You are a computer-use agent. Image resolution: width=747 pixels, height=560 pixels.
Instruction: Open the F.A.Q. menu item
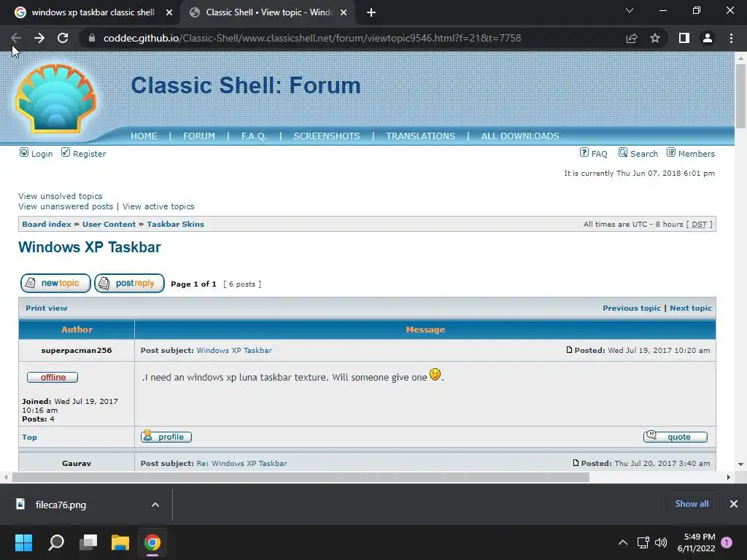click(254, 136)
